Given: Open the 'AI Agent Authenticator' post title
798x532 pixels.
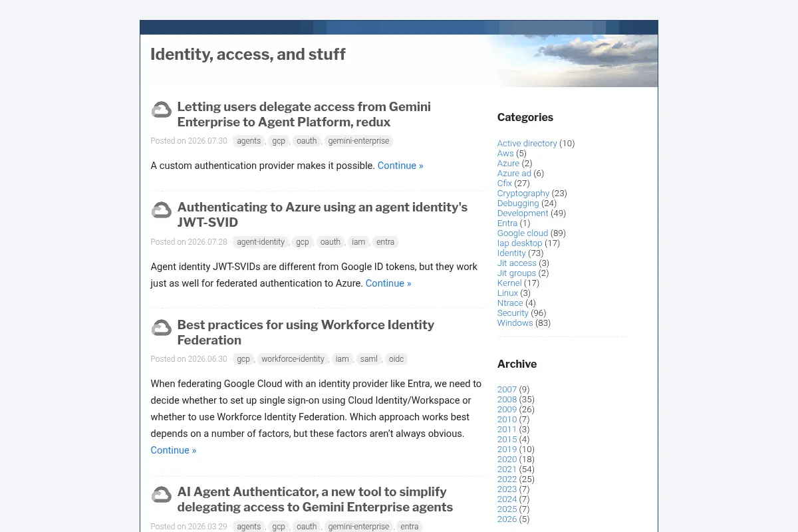Looking at the screenshot, I should 315,499.
